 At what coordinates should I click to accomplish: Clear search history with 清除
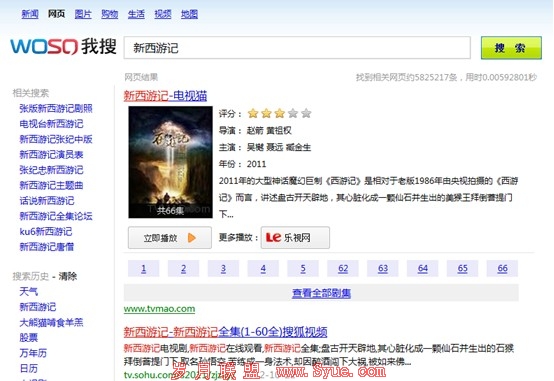(x=67, y=276)
